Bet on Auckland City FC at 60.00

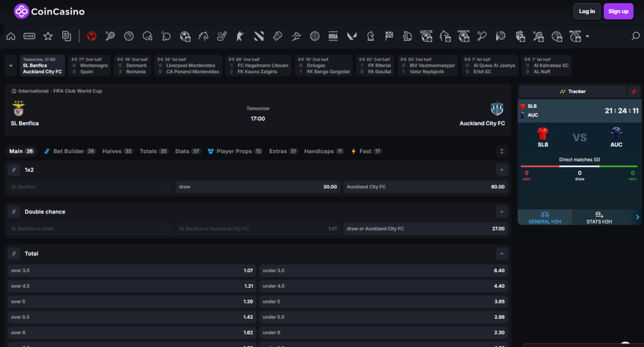tap(426, 186)
